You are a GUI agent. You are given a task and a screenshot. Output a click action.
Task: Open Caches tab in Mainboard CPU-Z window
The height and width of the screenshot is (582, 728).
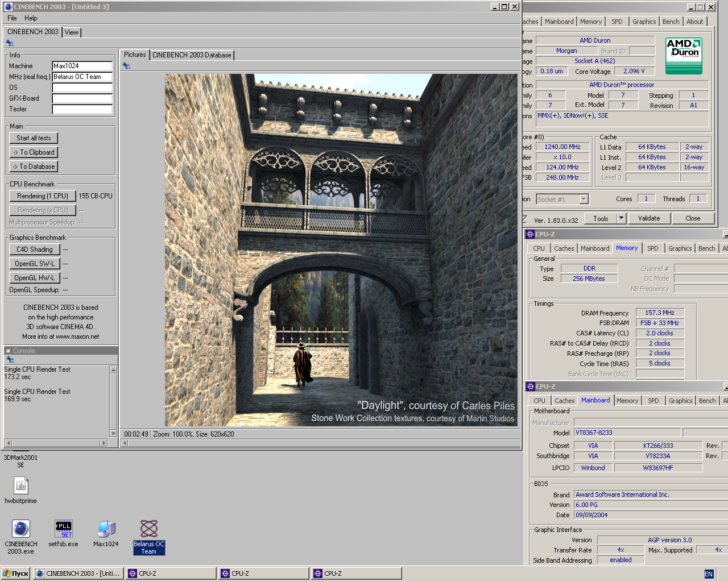point(564,401)
